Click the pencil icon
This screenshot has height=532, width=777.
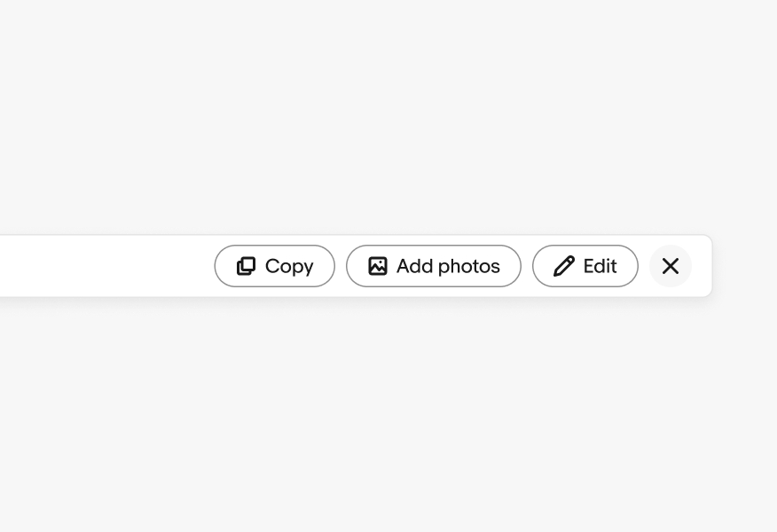[564, 266]
